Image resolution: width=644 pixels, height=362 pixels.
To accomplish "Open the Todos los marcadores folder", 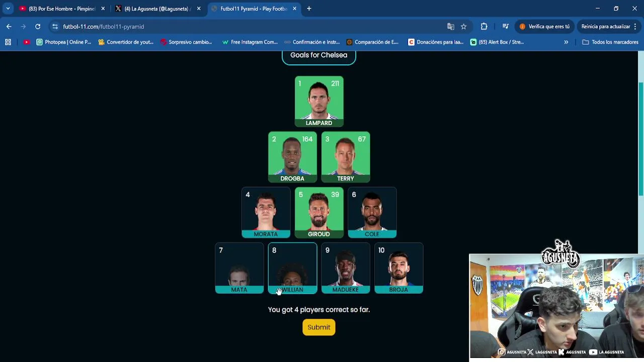I will click(x=610, y=42).
